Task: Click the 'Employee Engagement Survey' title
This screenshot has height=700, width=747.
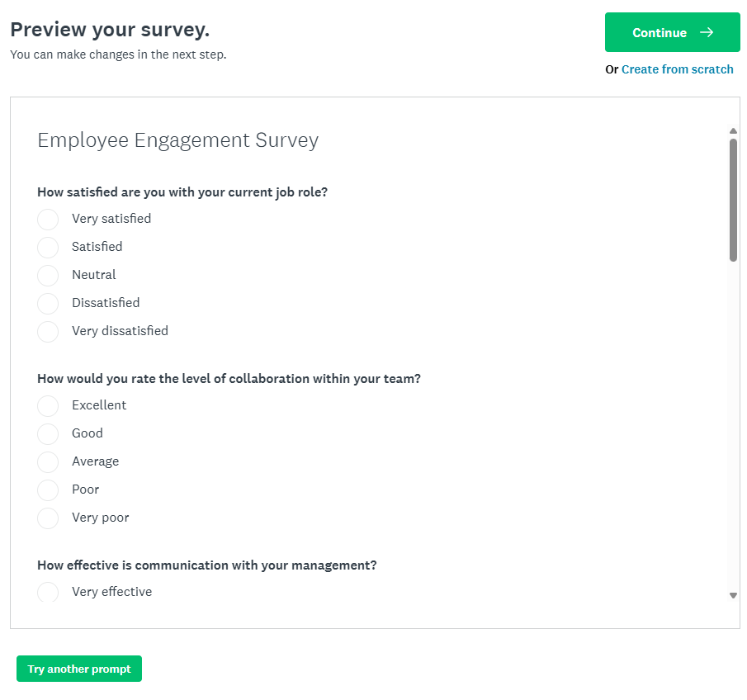Action: click(x=177, y=140)
